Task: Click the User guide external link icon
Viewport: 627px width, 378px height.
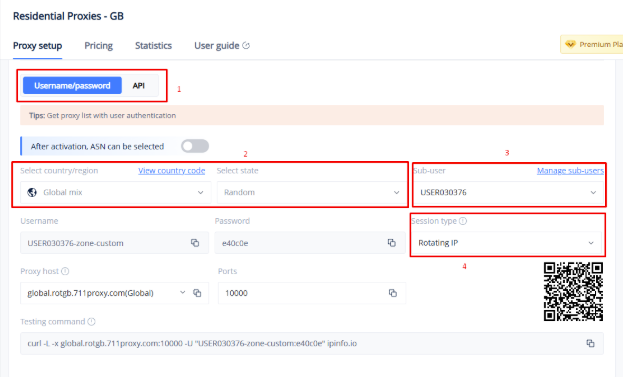Action: click(x=246, y=45)
